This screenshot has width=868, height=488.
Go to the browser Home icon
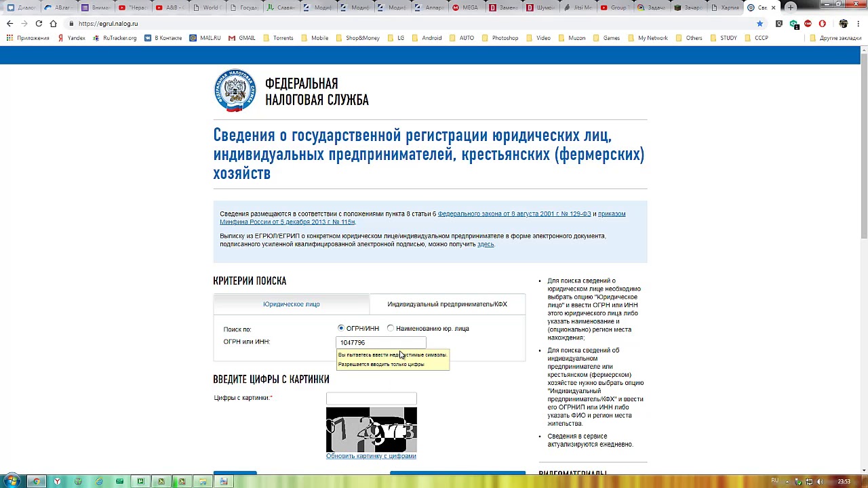click(x=53, y=24)
